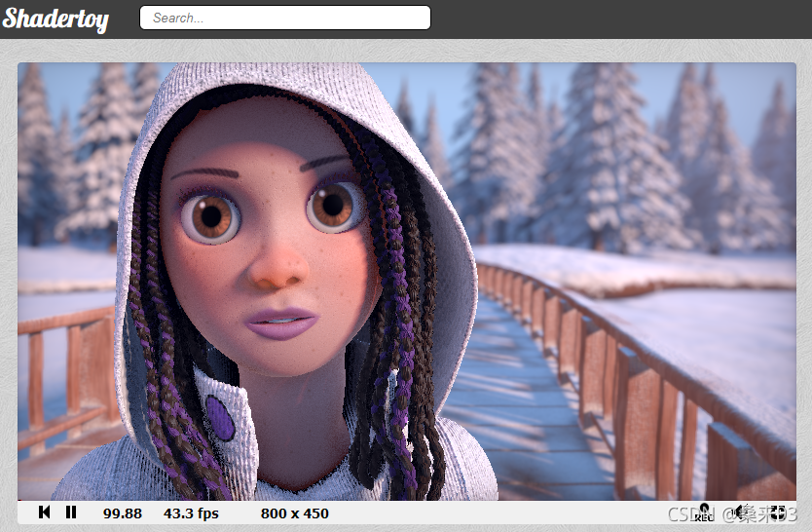Enter fullscreen with the expand icon
812x532 pixels.
778,513
